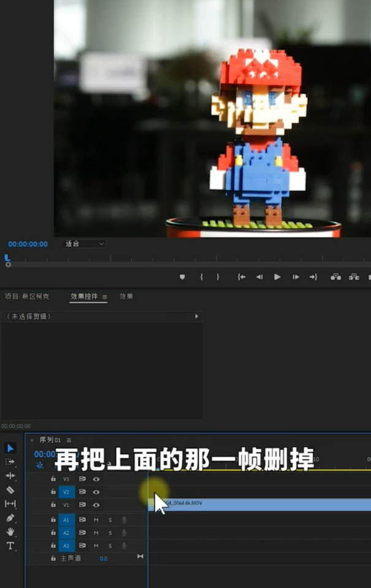Click the program monitor timecode 00:00:00:00
Viewport: 371px width, 588px height.
coord(28,244)
